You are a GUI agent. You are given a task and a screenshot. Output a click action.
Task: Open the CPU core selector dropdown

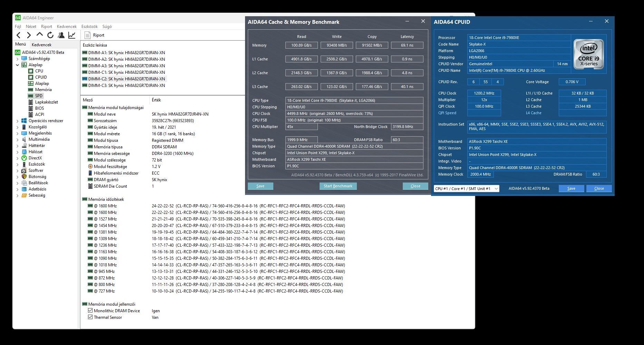click(x=466, y=189)
